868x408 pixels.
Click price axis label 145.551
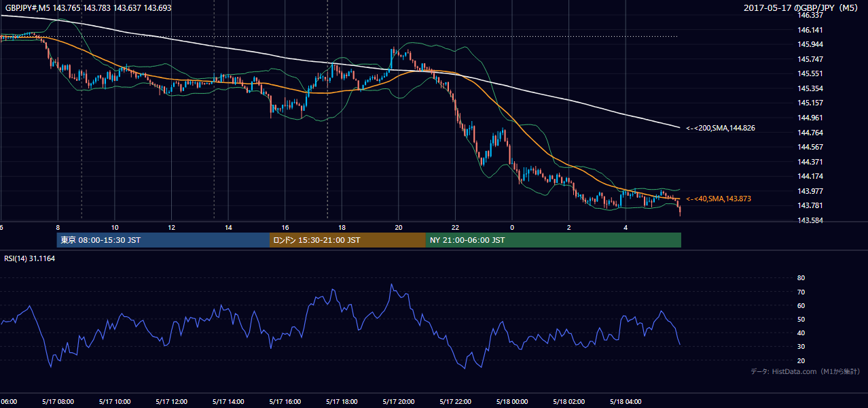810,73
